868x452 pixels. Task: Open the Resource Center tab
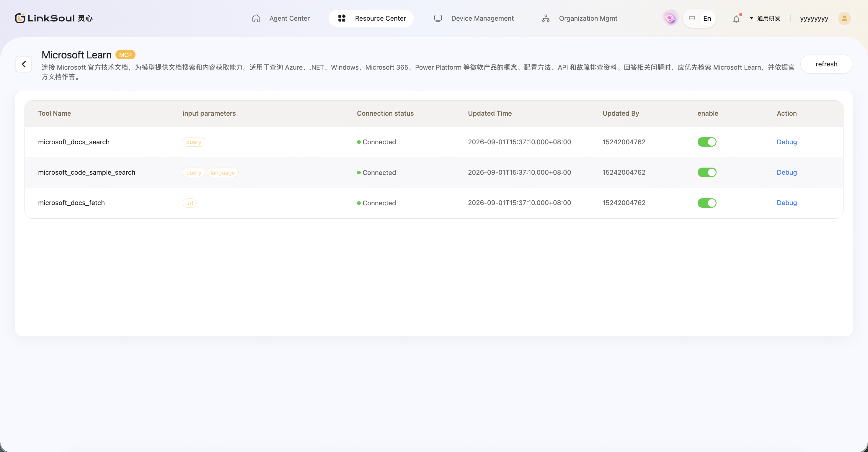pos(371,18)
